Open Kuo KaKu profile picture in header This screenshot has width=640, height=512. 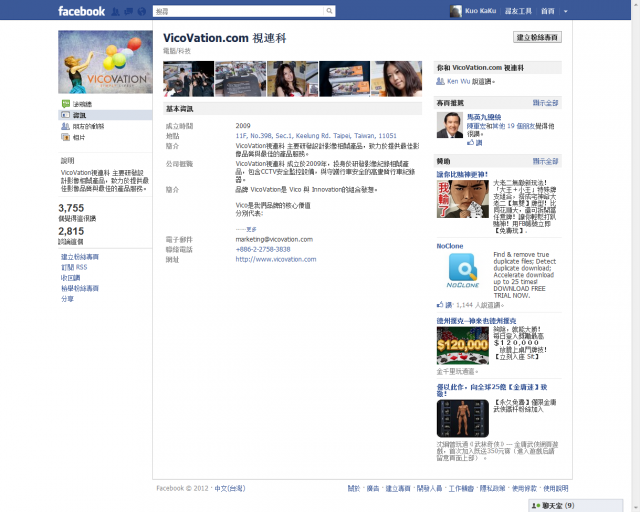456,11
